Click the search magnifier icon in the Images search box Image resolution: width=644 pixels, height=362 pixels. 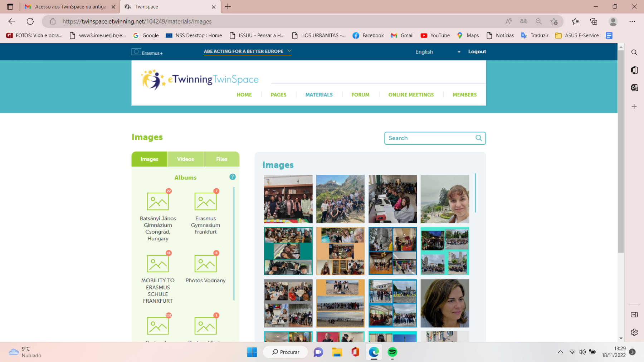pyautogui.click(x=479, y=138)
